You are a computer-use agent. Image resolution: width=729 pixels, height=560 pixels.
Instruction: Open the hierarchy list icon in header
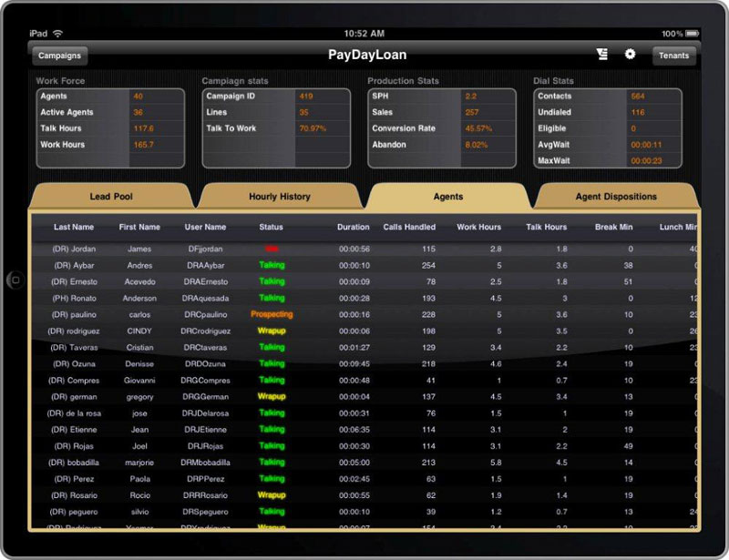tap(602, 55)
